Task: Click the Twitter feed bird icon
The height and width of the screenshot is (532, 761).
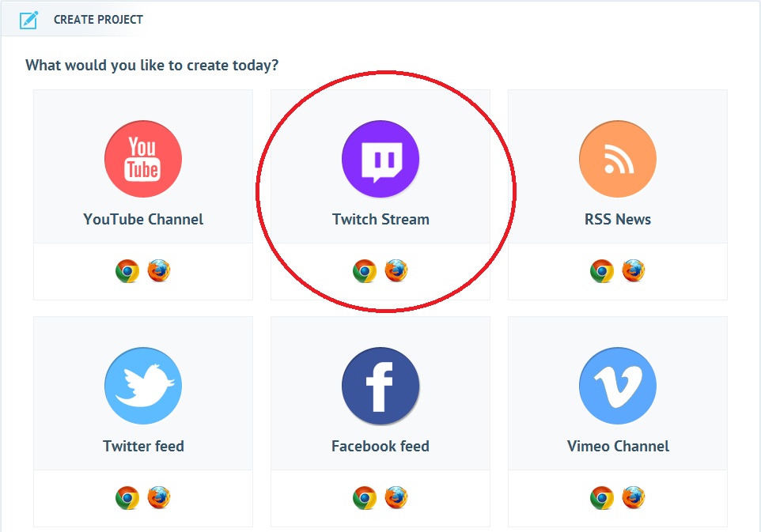Action: [x=143, y=386]
